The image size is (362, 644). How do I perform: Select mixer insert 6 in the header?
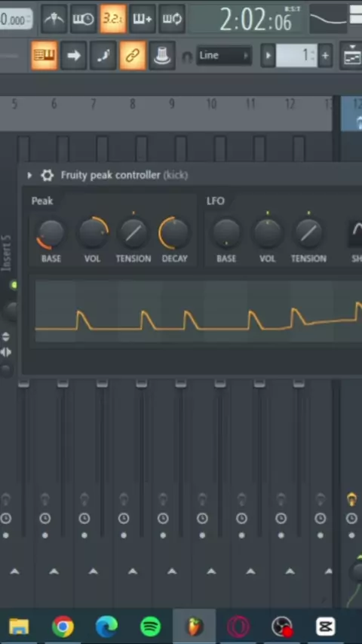pyautogui.click(x=54, y=104)
